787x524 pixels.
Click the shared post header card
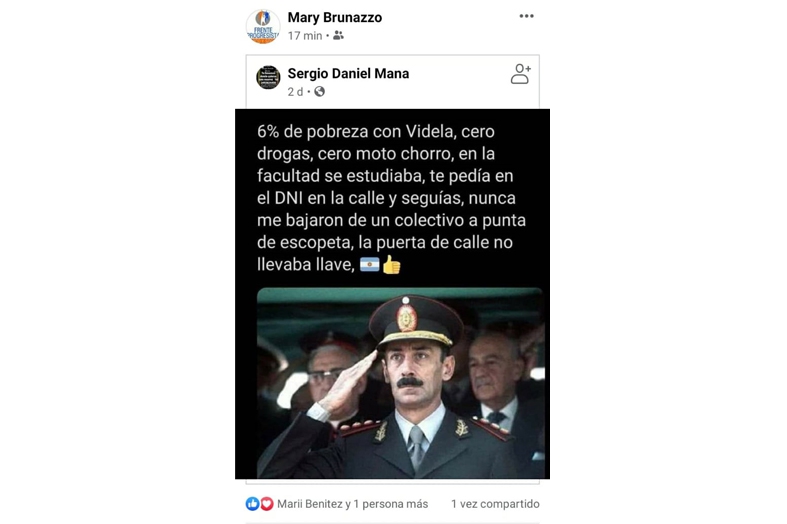click(x=392, y=81)
